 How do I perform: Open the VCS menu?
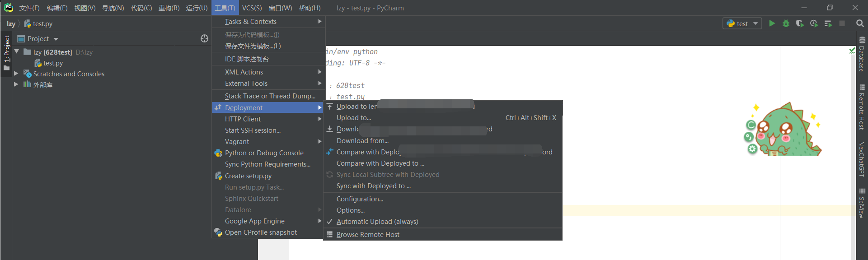pyautogui.click(x=252, y=8)
